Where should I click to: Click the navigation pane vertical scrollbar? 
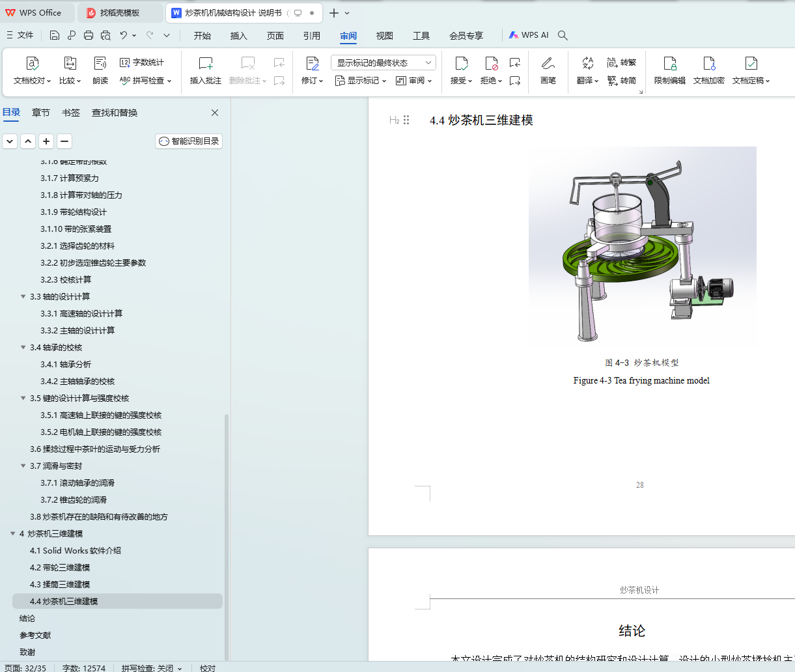pyautogui.click(x=227, y=537)
